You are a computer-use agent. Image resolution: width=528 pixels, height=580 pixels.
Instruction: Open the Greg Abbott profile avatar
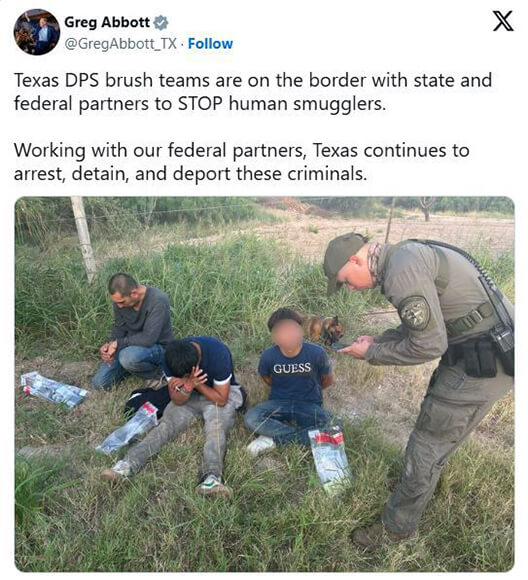tap(37, 32)
